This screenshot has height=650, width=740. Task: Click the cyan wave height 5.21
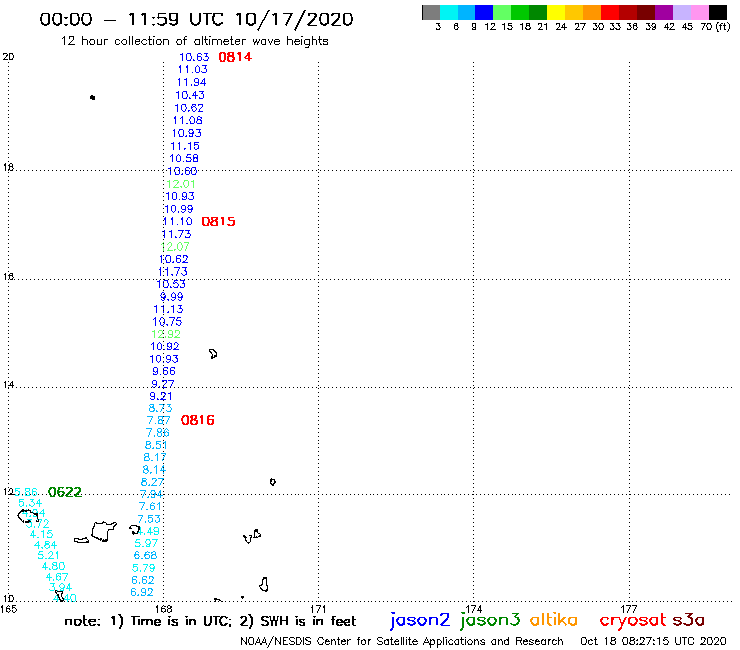48,556
